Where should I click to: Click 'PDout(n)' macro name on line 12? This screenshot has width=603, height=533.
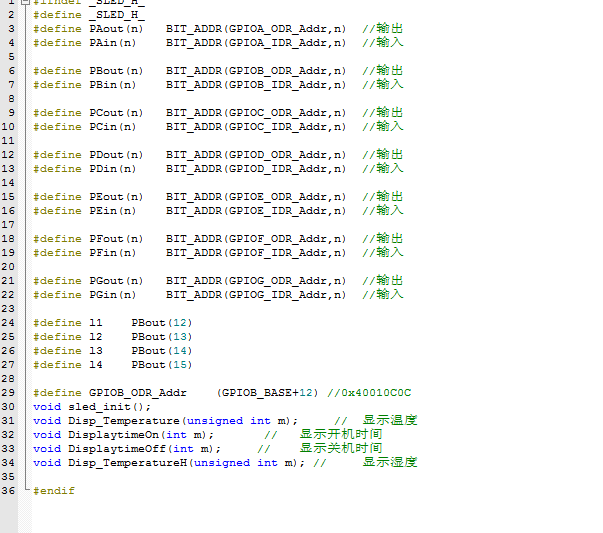coord(116,155)
